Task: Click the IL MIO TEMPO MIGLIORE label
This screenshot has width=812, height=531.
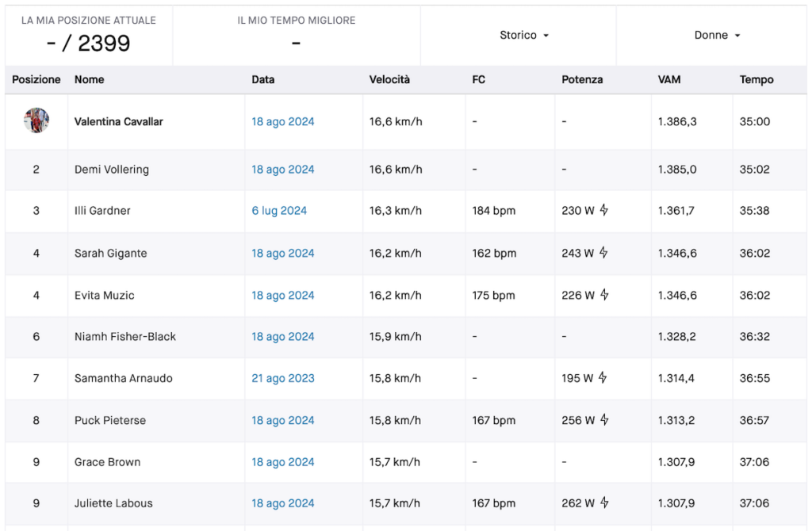Action: click(297, 20)
